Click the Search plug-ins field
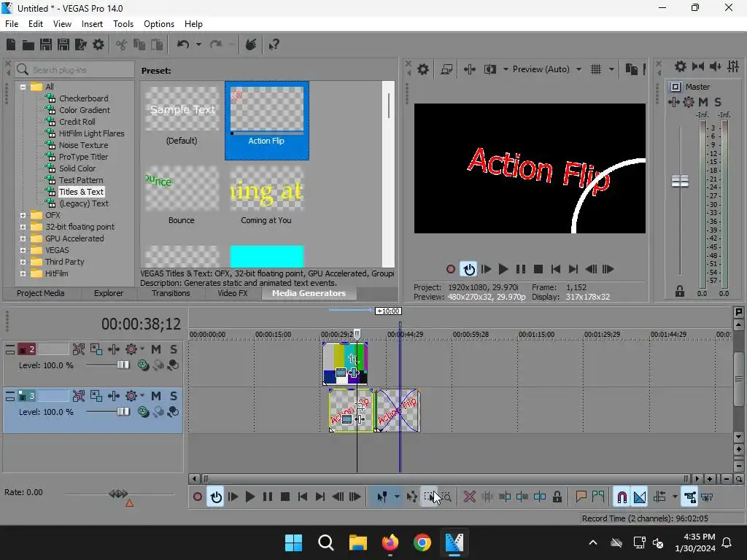This screenshot has height=560, width=747. 74,70
